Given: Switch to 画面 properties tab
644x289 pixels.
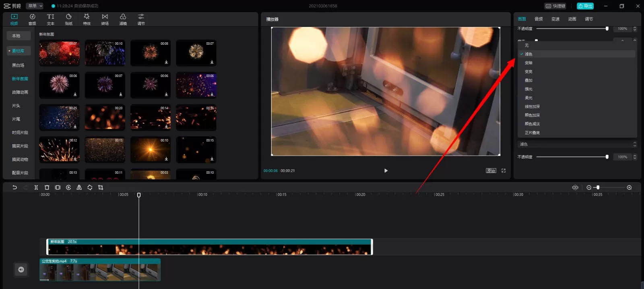Looking at the screenshot, I should click(x=522, y=19).
